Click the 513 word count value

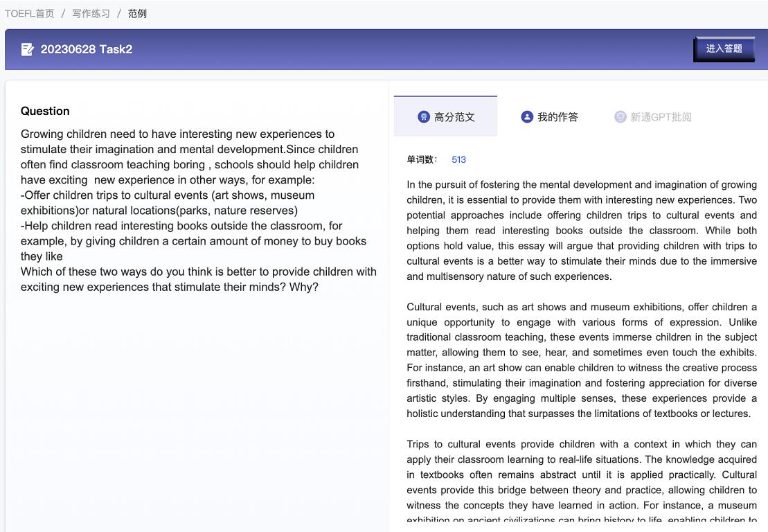[x=458, y=159]
